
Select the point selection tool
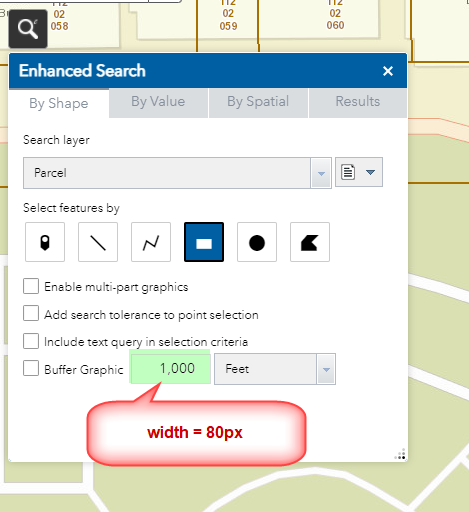45,242
